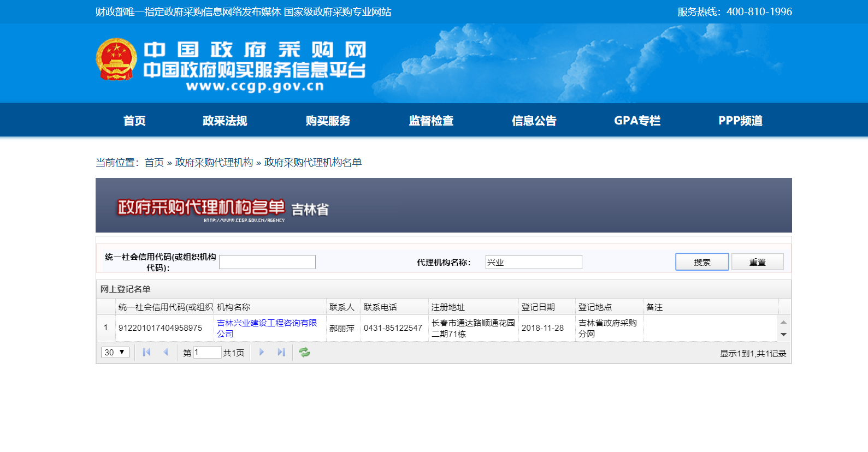Viewport: 868px width, 452px height.
Task: Open 监督检查 navigation item
Action: [431, 121]
